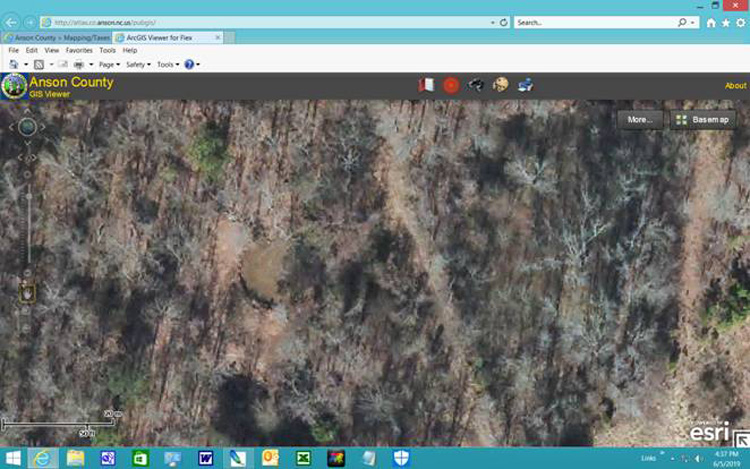Click the browser search box
Image resolution: width=750 pixels, height=469 pixels.
[x=596, y=22]
